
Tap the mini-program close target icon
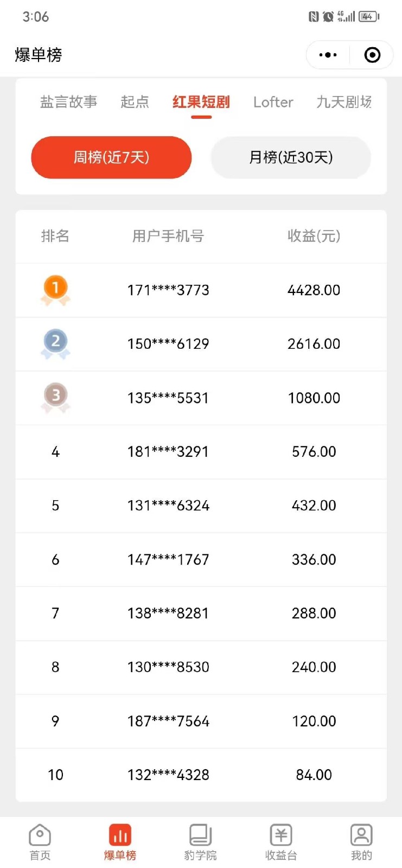coord(372,55)
